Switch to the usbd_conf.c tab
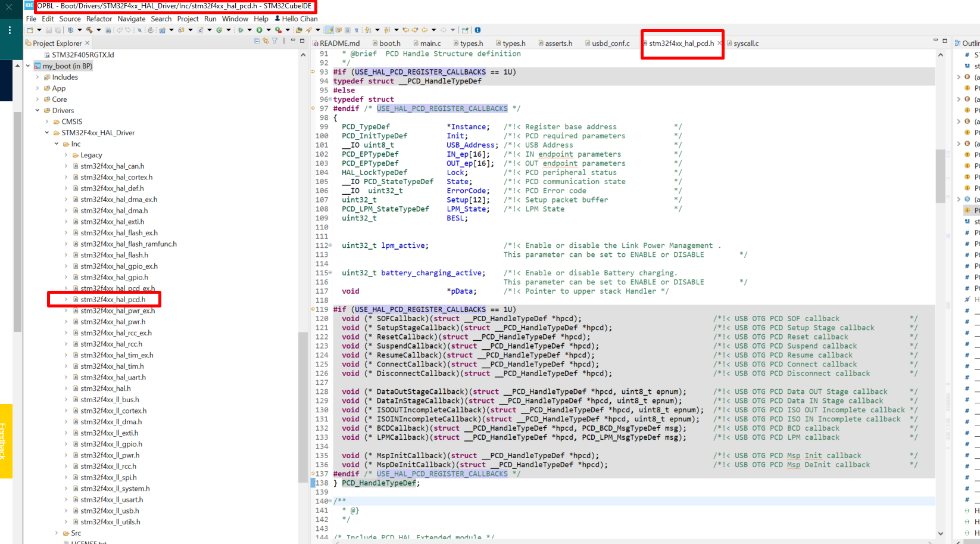The width and height of the screenshot is (980, 544). tap(607, 43)
